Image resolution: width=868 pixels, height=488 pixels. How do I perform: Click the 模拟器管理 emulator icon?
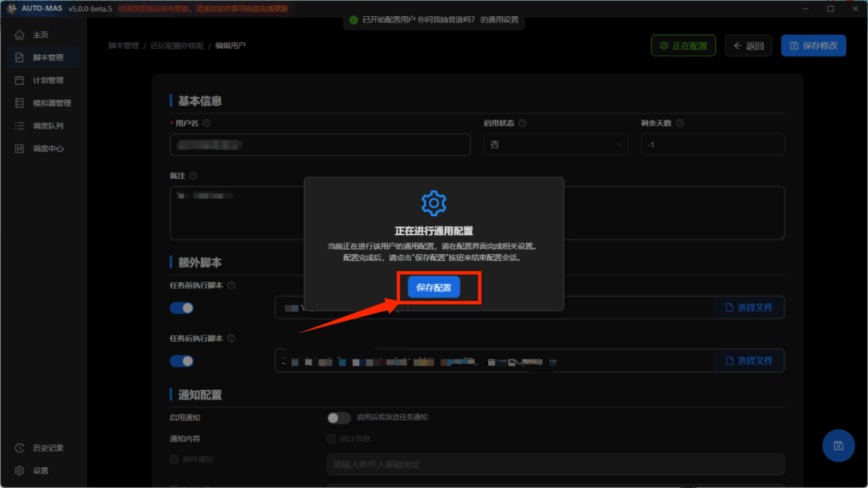[20, 102]
